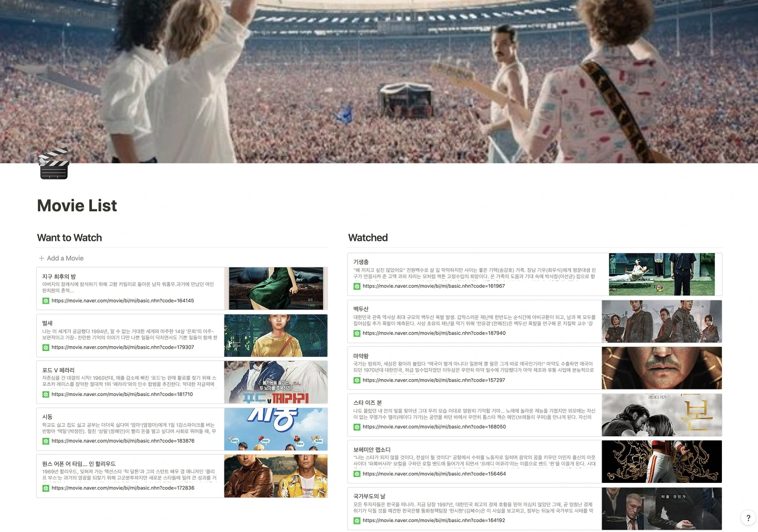This screenshot has height=532, width=758.
Task: Click Naver favicon on 마약왕 bookmark
Action: (x=356, y=380)
